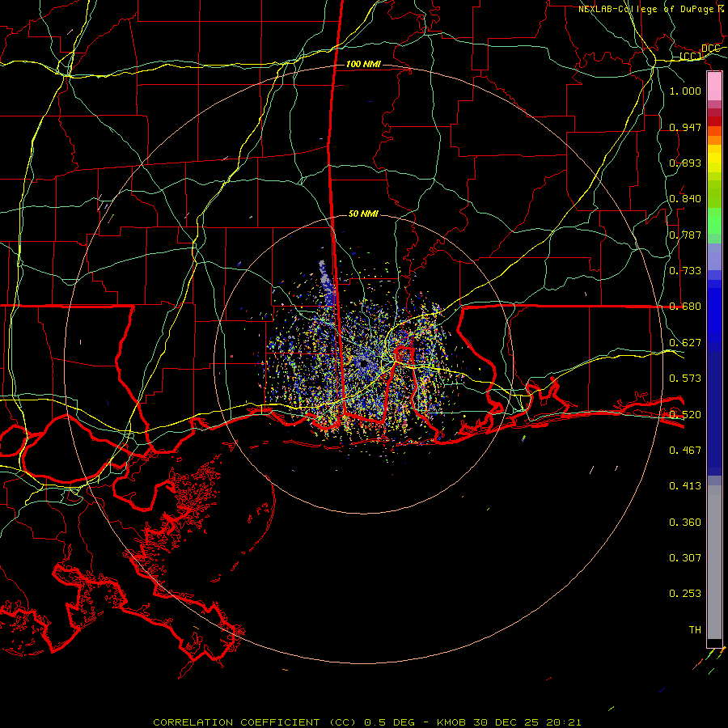Viewport: 728px width, 728px height.
Task: Click the 0.253 scale label
Action: [x=685, y=594]
